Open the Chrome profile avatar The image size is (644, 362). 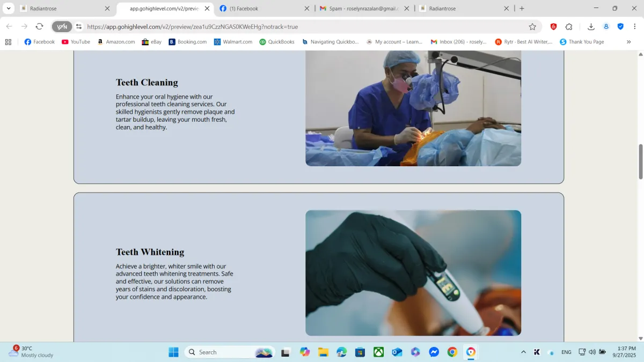point(606,26)
